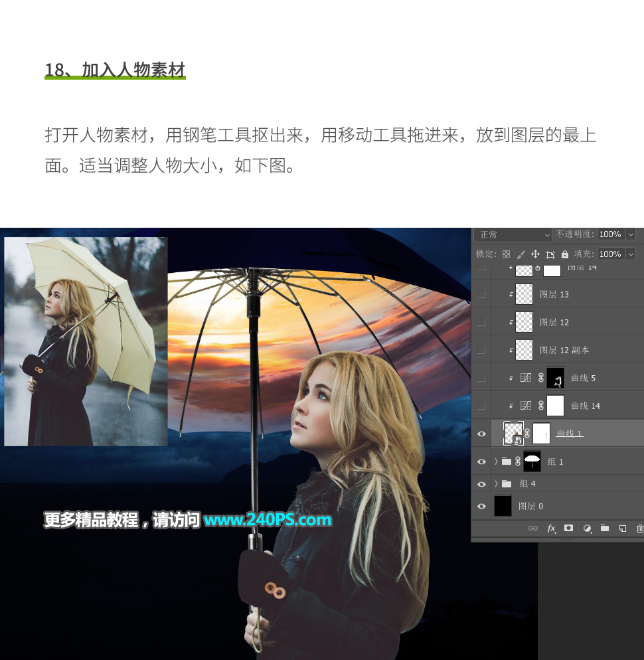Screen dimensions: 644x660
Task: Enable lock position move icon
Action: coord(536,254)
